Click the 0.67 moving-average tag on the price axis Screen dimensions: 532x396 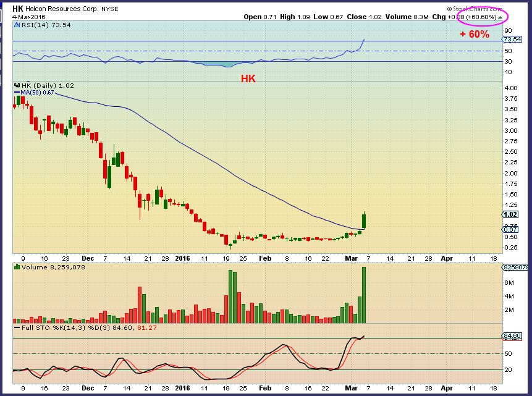pyautogui.click(x=510, y=229)
